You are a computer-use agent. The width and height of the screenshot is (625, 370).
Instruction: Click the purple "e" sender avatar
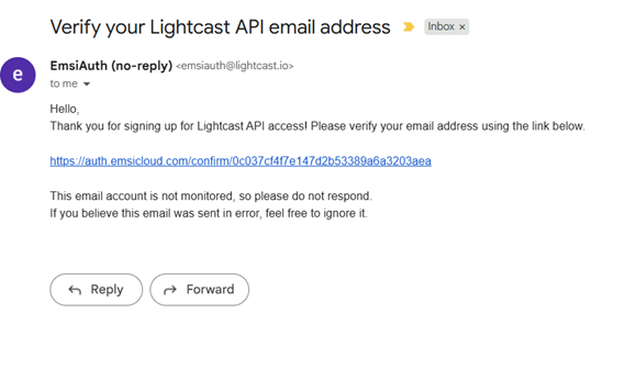(x=18, y=75)
